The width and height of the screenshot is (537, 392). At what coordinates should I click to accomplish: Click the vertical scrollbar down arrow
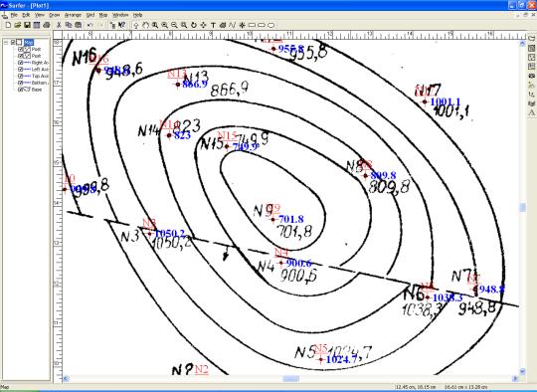522,371
